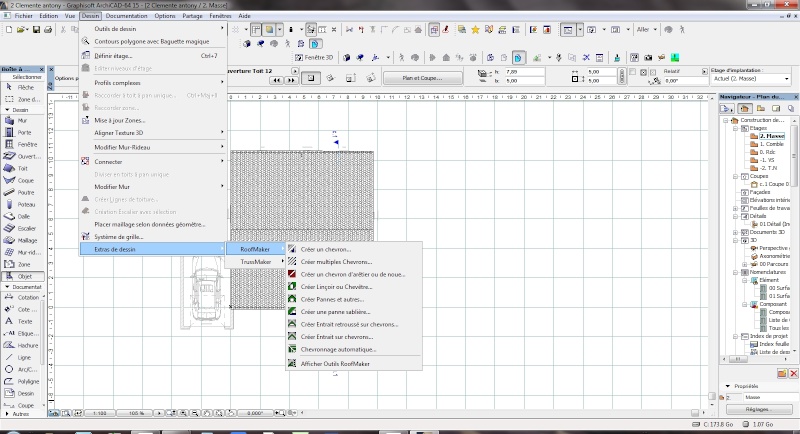Choose Afficher Outils RoofMaker
The image size is (800, 434).
[354, 364]
